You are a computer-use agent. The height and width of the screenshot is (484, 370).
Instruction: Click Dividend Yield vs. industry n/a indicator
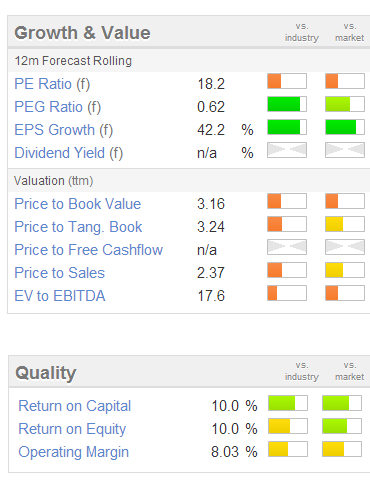click(x=287, y=150)
